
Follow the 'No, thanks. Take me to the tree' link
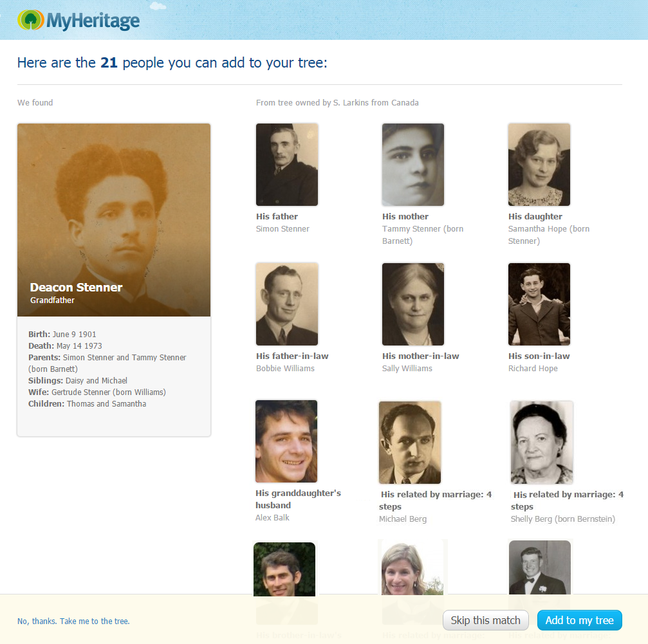point(73,621)
